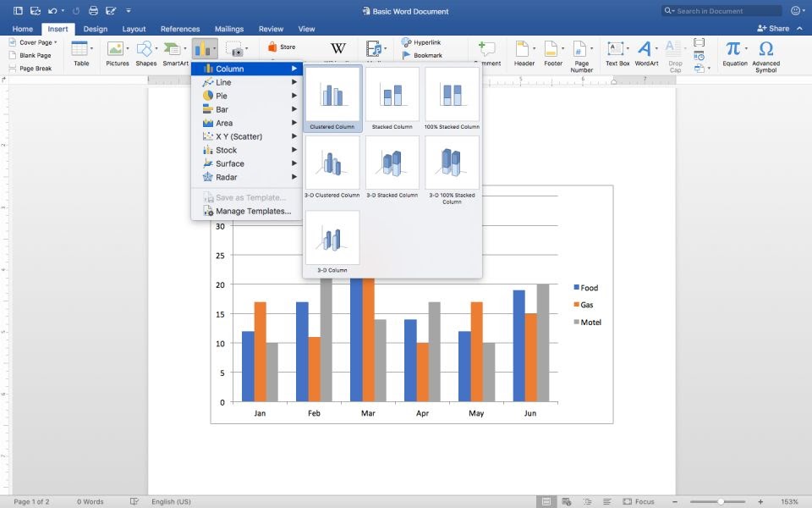The width and height of the screenshot is (812, 508).
Task: Insert a Page Number
Action: click(x=580, y=49)
